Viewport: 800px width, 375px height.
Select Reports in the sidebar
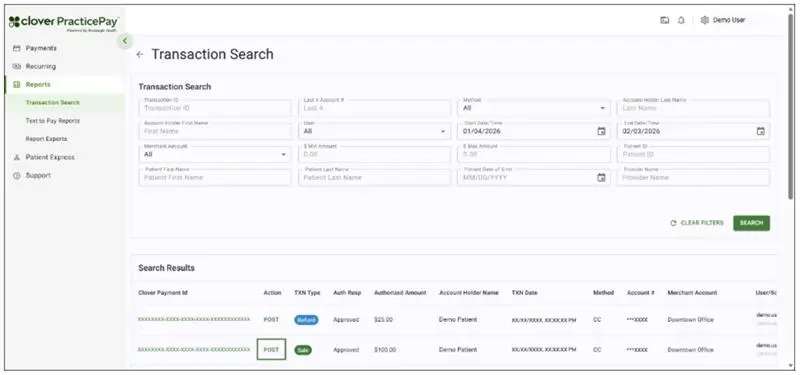(x=38, y=85)
